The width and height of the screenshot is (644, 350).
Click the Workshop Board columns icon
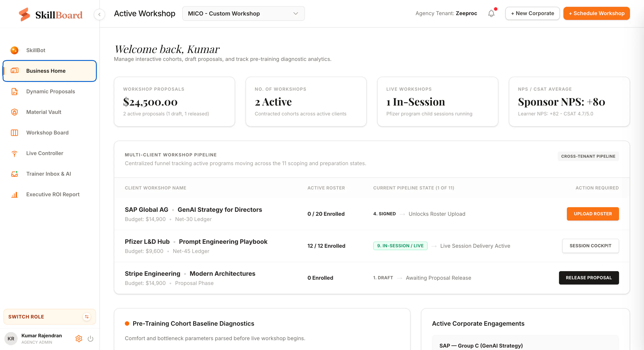point(14,133)
